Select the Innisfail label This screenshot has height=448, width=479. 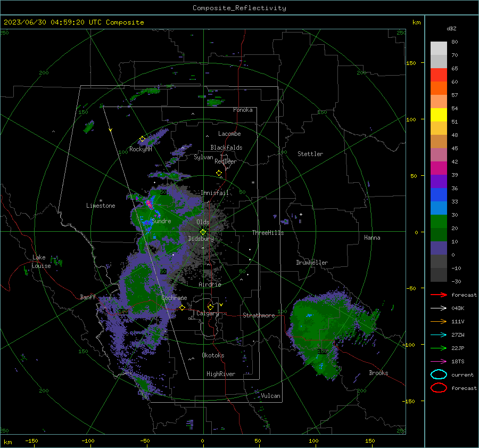click(214, 193)
